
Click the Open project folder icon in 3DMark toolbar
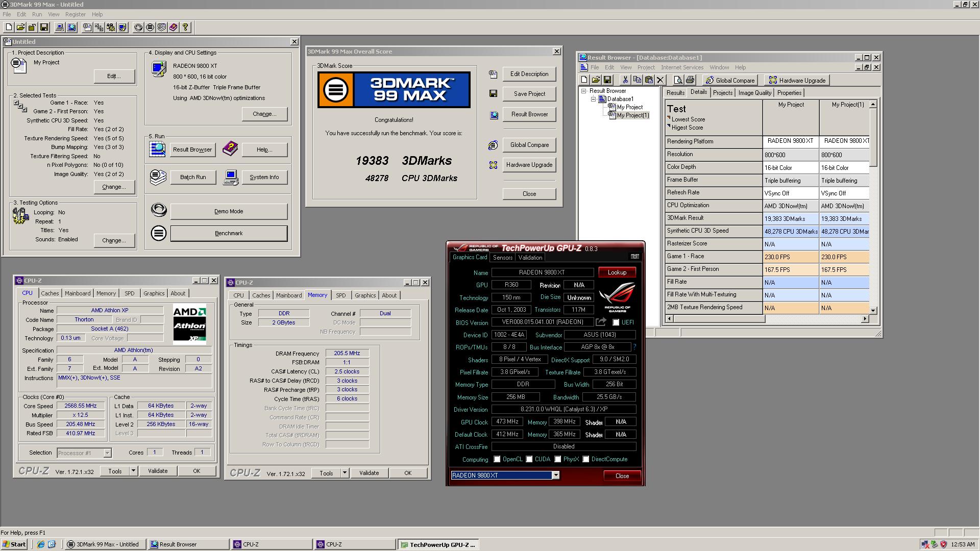(x=20, y=28)
